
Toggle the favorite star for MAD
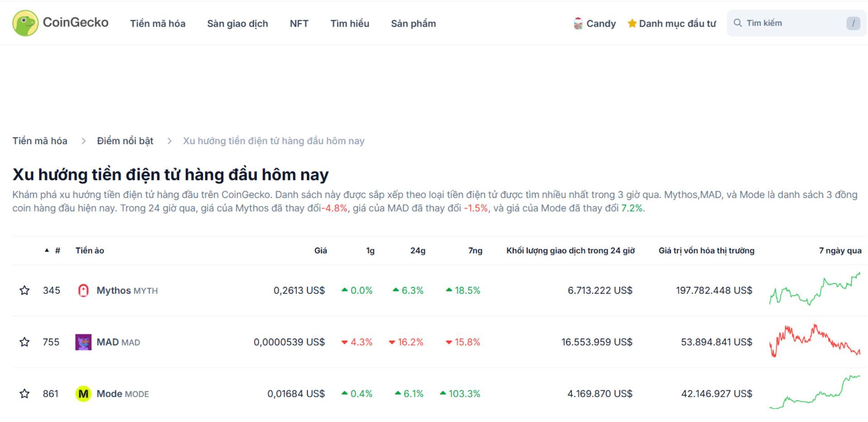[x=24, y=342]
